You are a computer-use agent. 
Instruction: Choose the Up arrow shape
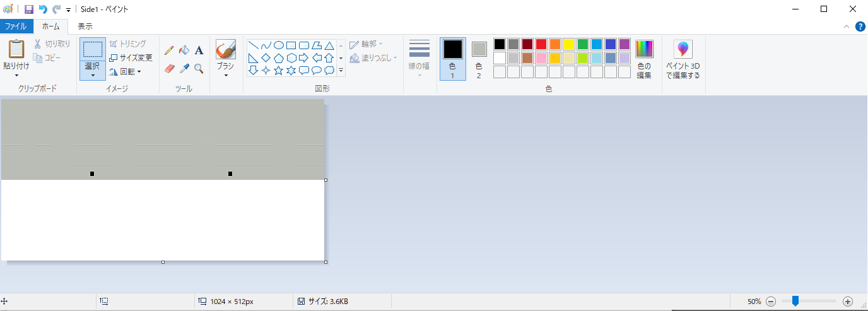(x=329, y=58)
